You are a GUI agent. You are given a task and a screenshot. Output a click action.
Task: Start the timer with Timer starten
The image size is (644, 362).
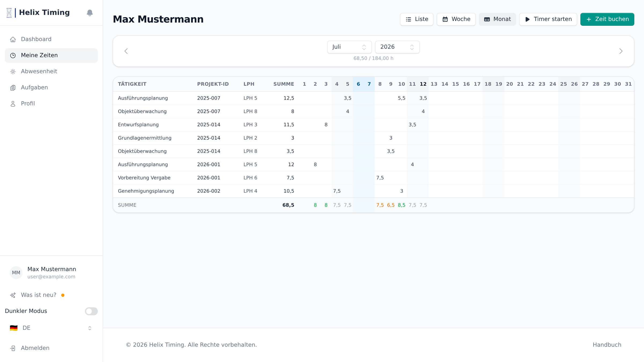(548, 19)
